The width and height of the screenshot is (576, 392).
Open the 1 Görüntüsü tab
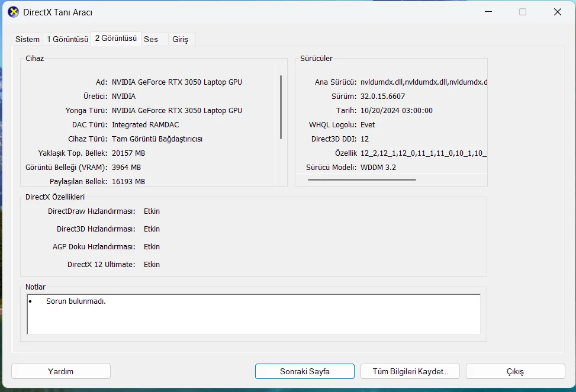pyautogui.click(x=67, y=39)
